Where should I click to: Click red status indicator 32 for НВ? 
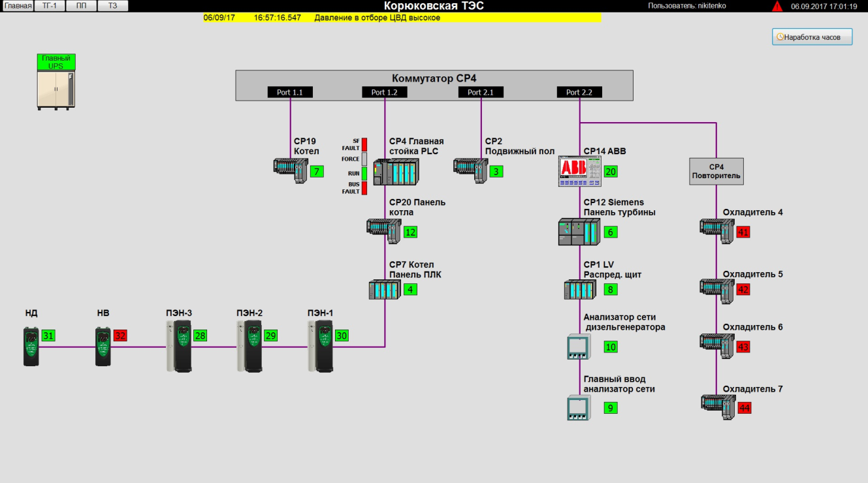coord(120,335)
